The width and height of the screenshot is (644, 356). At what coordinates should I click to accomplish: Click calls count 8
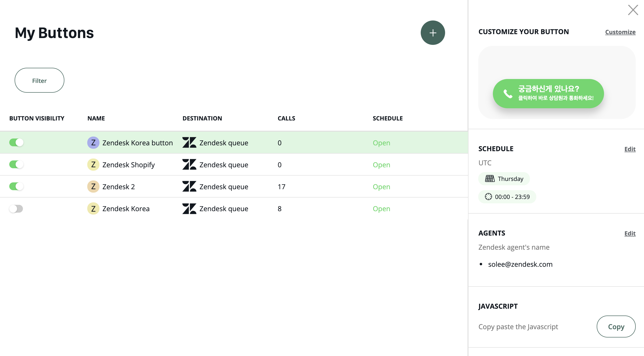click(x=280, y=209)
